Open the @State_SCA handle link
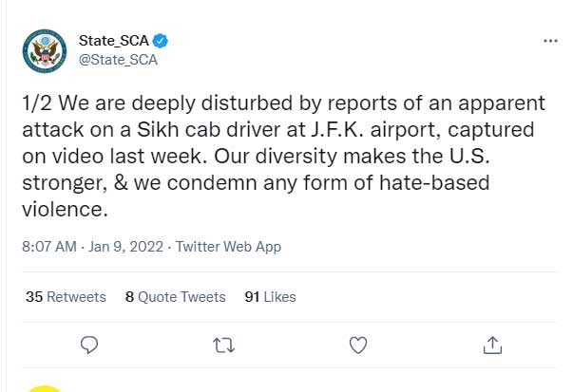This screenshot has width=573, height=392. 118,59
